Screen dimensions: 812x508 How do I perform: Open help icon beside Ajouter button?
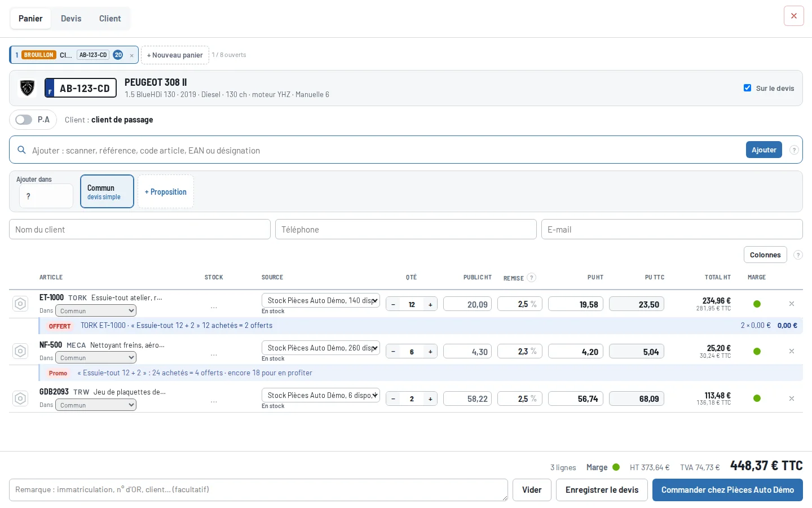[794, 150]
